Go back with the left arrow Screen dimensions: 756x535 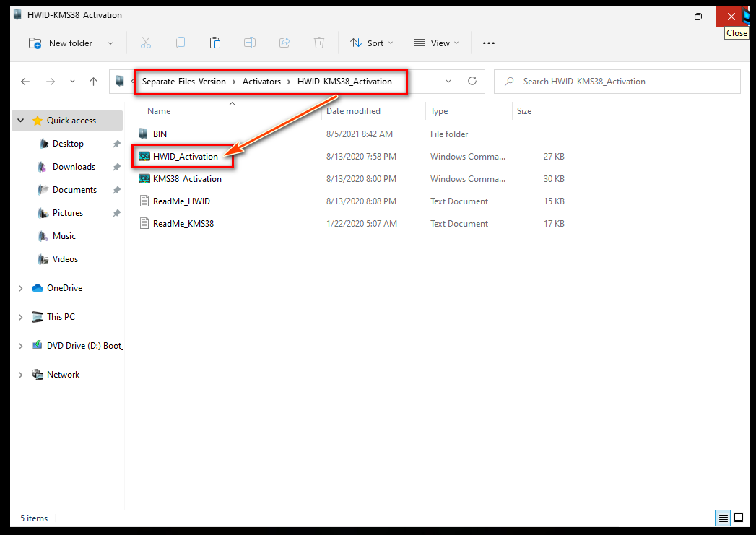25,82
